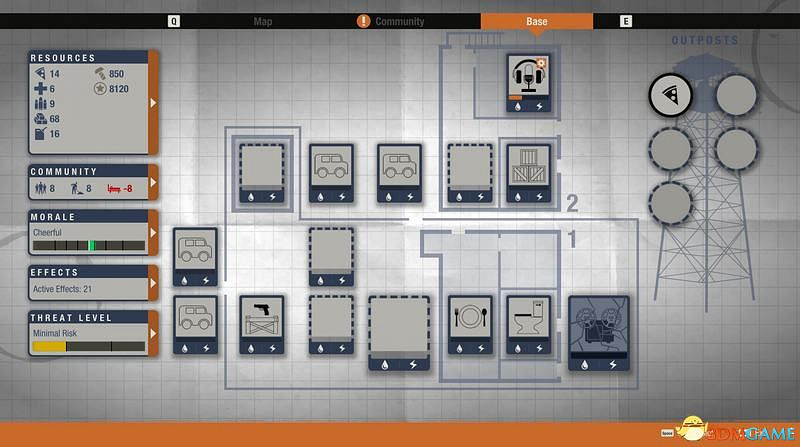
Task: Select the active food outpost icon
Action: click(669, 95)
